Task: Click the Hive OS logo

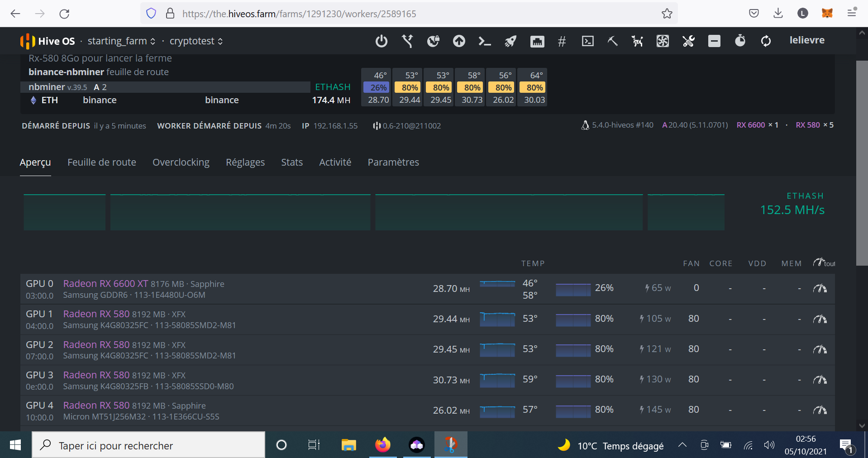Action: (x=48, y=41)
